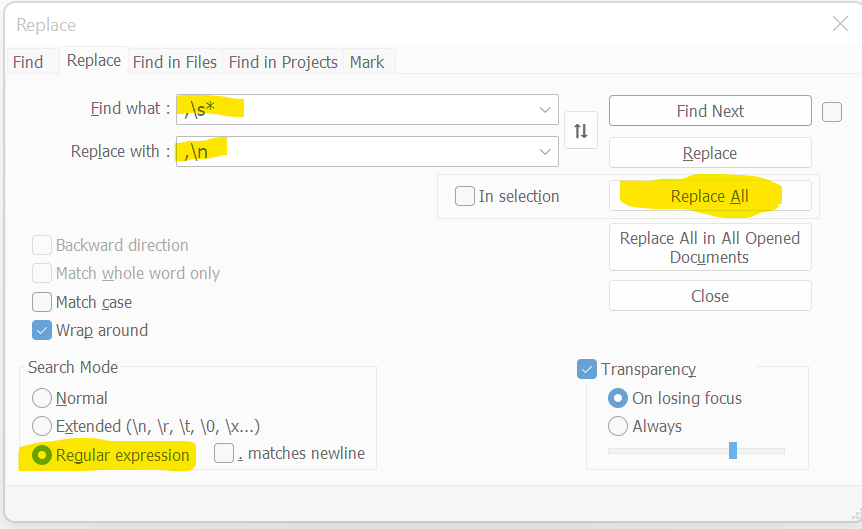Uncheck the Transparency checkbox
This screenshot has height=529, width=862.
tap(587, 369)
